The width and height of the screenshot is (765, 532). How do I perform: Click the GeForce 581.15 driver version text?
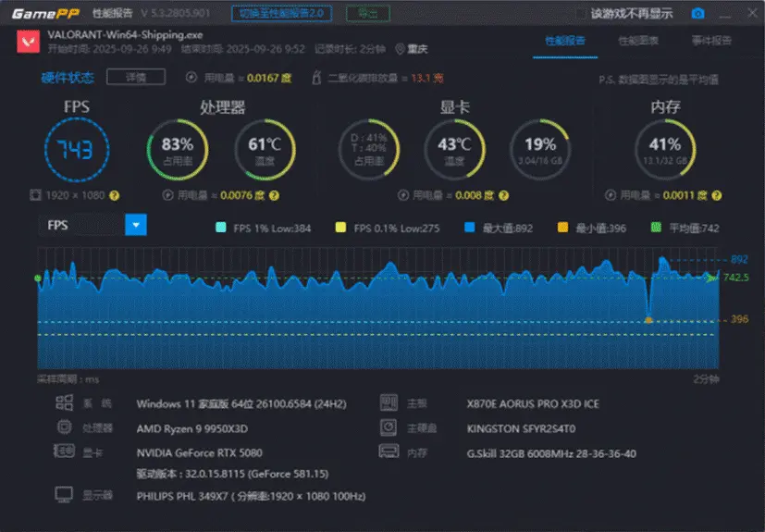(x=232, y=474)
